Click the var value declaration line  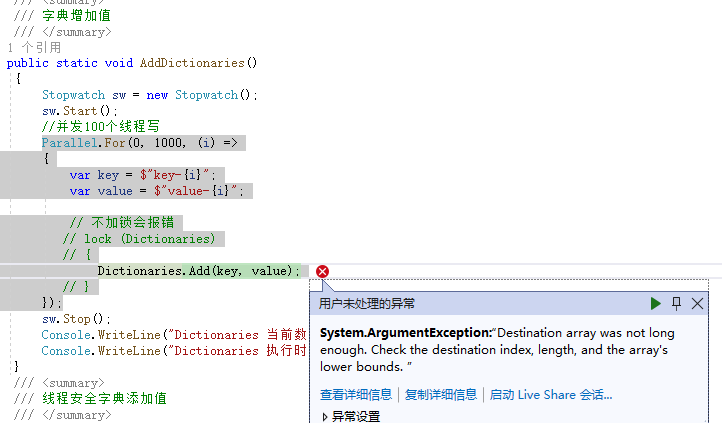pos(155,191)
